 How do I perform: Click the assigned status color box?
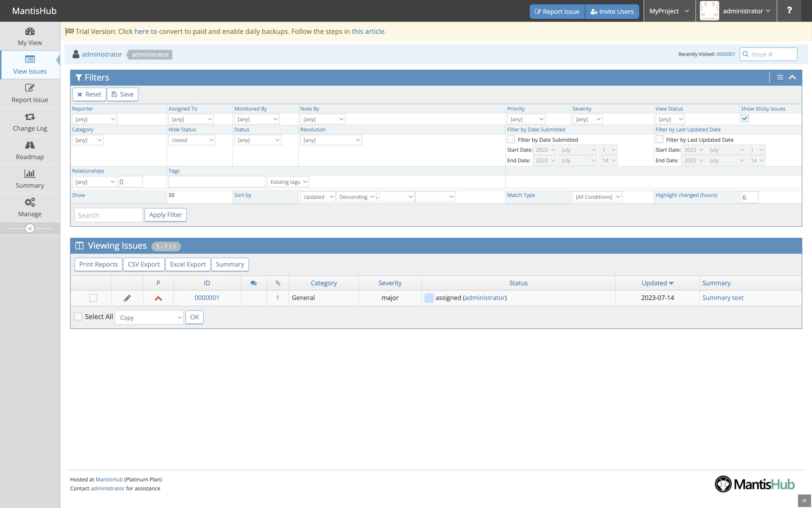(429, 298)
